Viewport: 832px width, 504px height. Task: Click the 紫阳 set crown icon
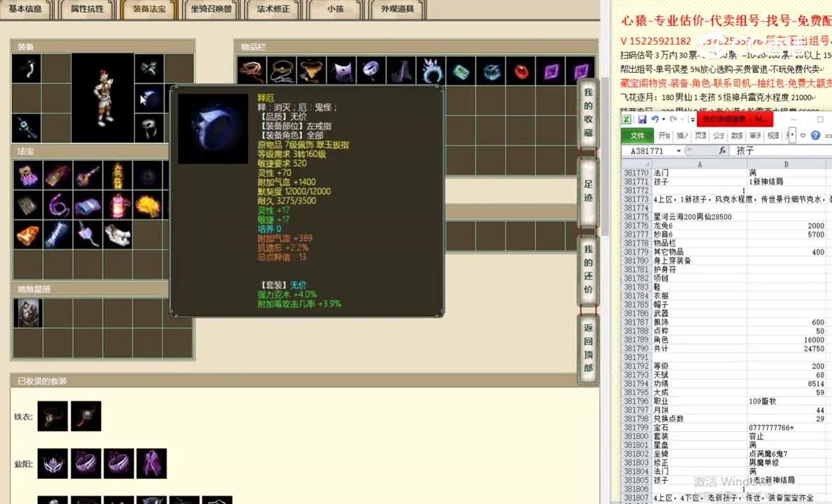click(x=53, y=463)
